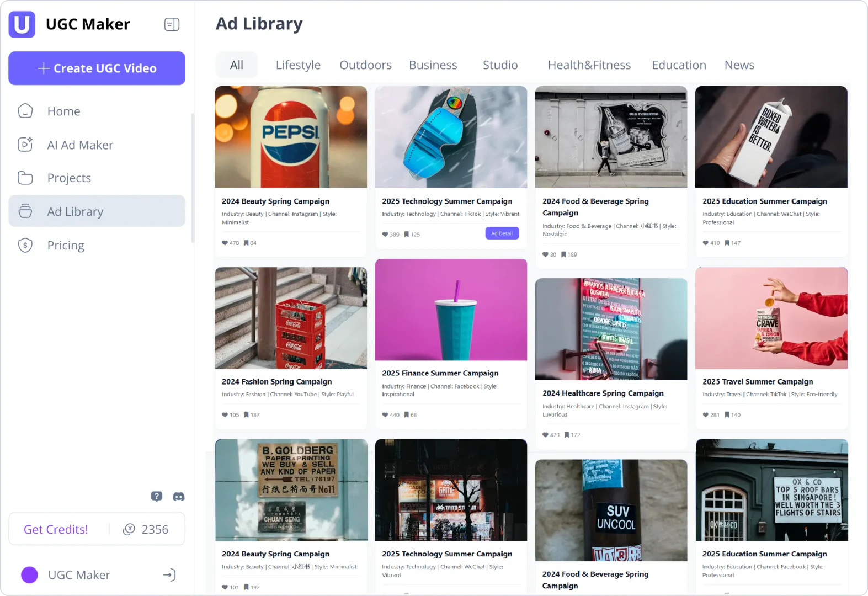Like the 2025 Travel Summer Campaign

coord(705,414)
